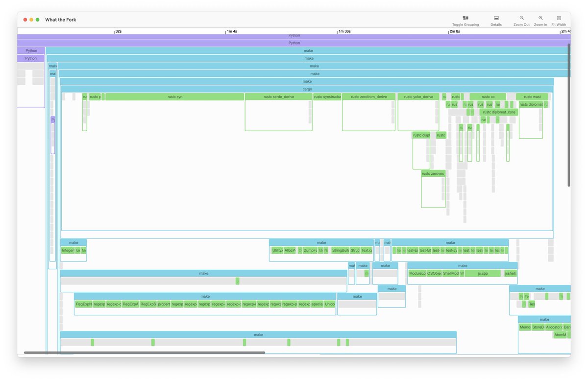Select the Text.cp compile bar

pyautogui.click(x=367, y=250)
